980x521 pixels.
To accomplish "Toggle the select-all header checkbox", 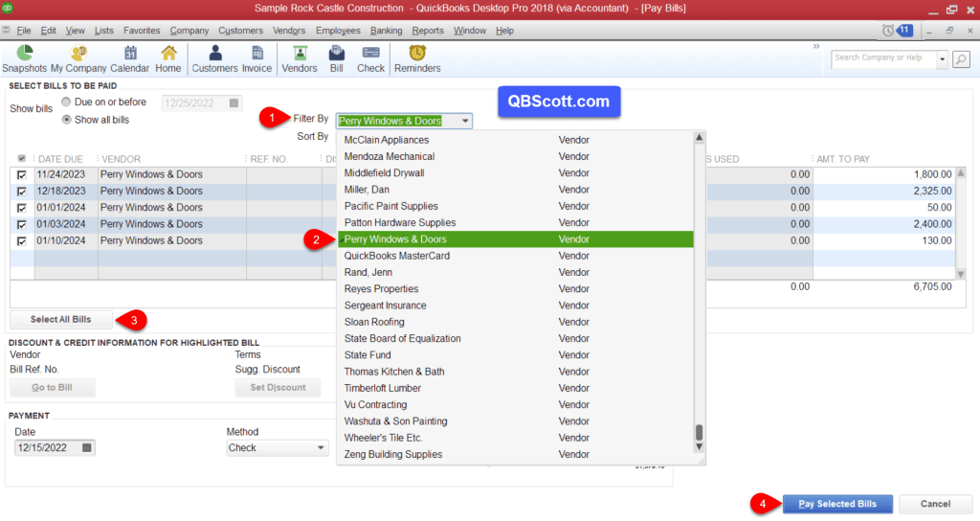I will pos(22,159).
